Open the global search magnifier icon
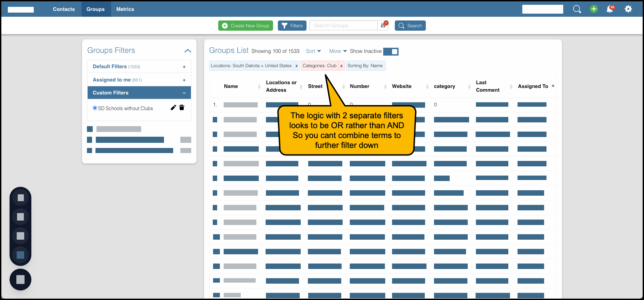The image size is (644, 300). tap(577, 9)
